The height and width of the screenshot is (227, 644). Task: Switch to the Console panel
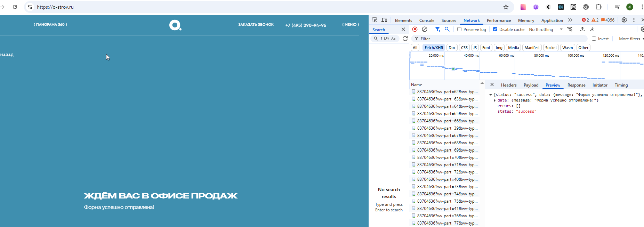427,21
